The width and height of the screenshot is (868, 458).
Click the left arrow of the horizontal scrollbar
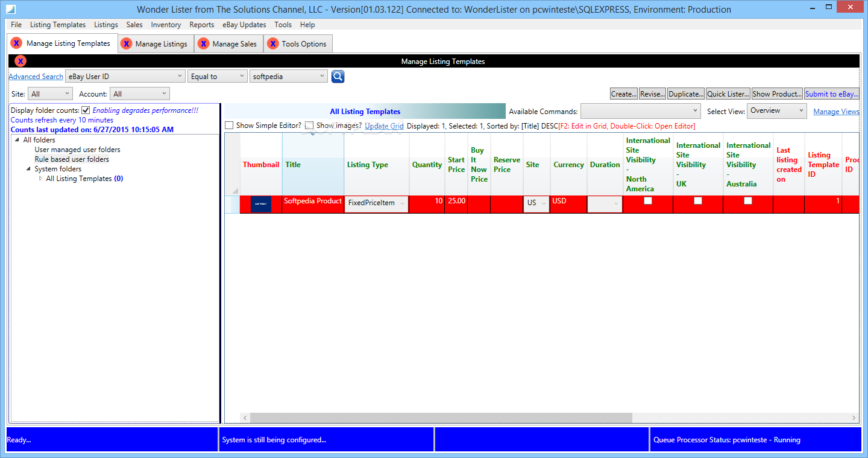pos(245,418)
